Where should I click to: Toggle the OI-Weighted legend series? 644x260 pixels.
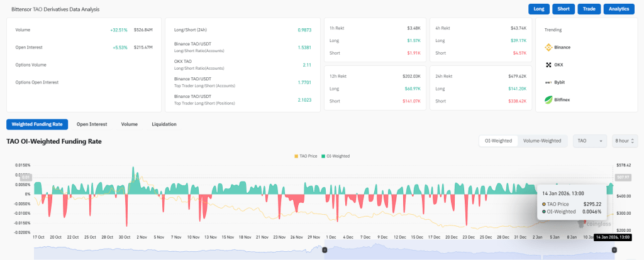coord(336,156)
